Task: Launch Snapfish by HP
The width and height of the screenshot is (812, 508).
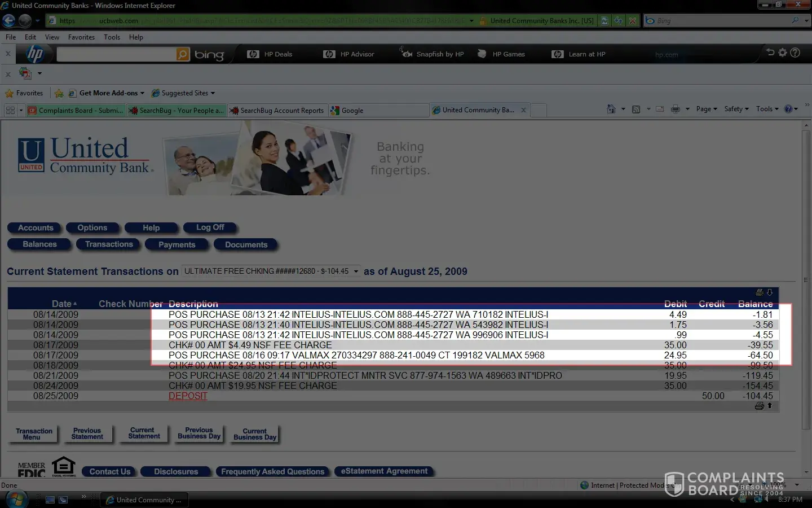Action: point(432,54)
